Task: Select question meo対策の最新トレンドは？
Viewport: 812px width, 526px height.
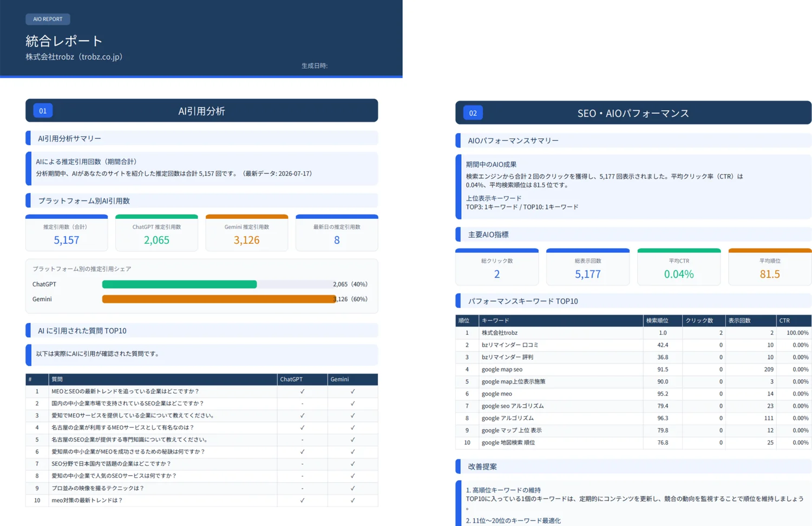Action: point(87,500)
